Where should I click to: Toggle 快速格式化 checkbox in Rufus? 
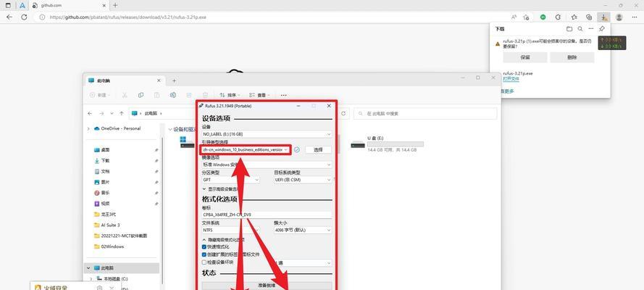coord(204,247)
